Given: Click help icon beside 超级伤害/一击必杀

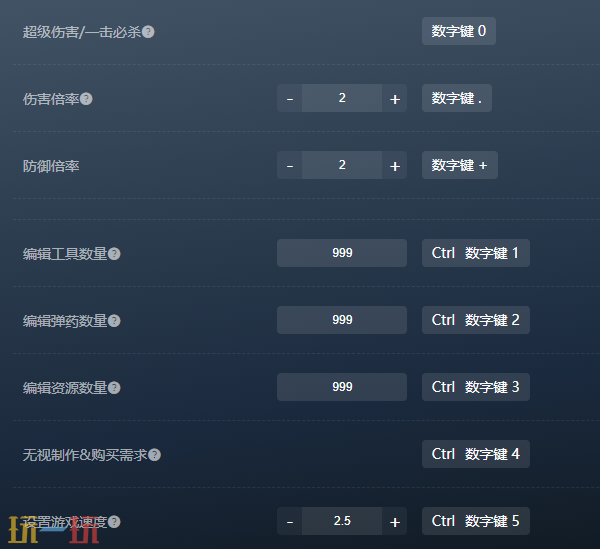Looking at the screenshot, I should point(148,32).
